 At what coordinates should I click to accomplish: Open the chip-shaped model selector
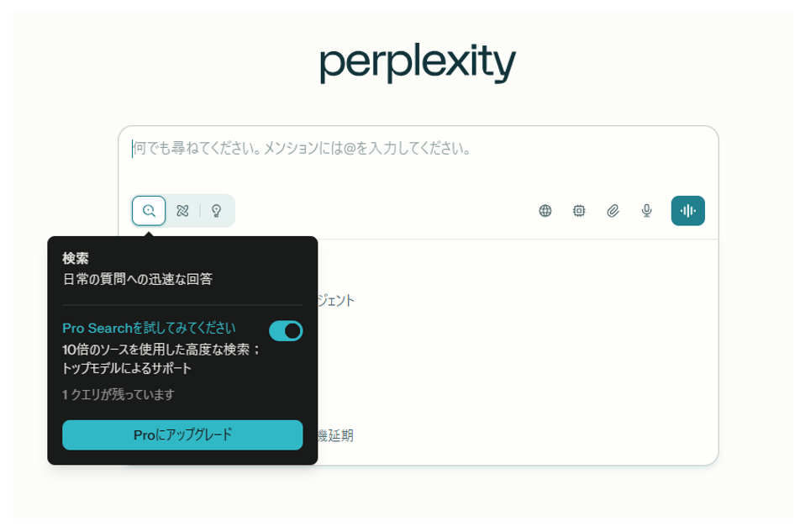tap(579, 211)
